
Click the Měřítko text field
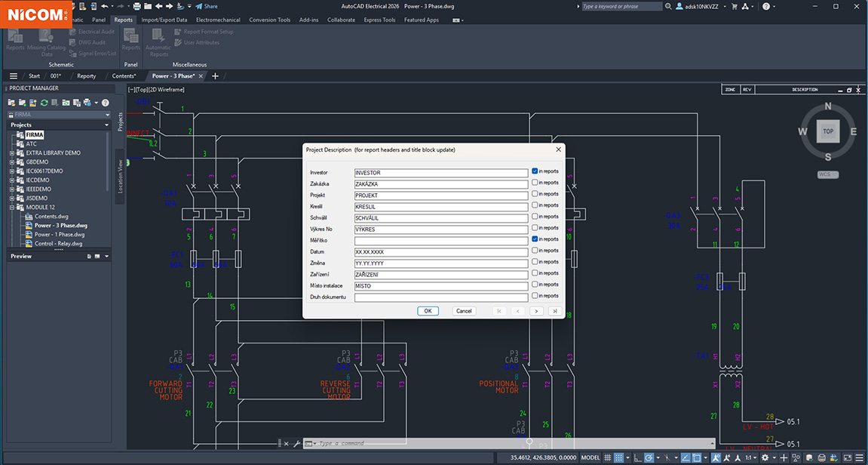440,240
